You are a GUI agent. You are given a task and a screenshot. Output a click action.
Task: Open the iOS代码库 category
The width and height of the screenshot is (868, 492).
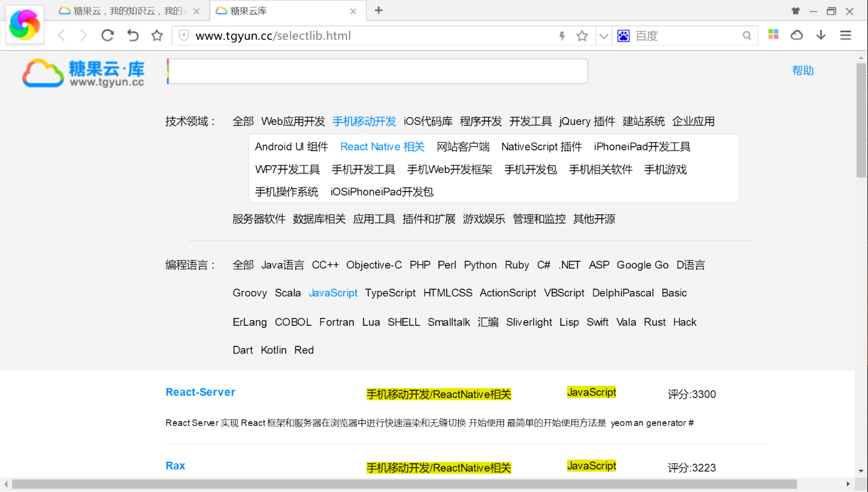(x=428, y=121)
